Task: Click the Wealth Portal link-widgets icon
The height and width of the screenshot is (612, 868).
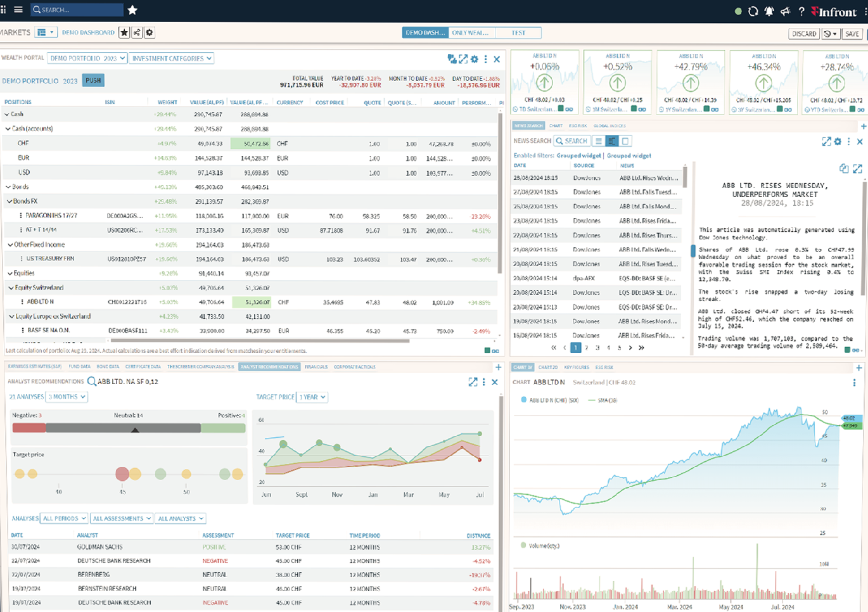Action: (452, 59)
